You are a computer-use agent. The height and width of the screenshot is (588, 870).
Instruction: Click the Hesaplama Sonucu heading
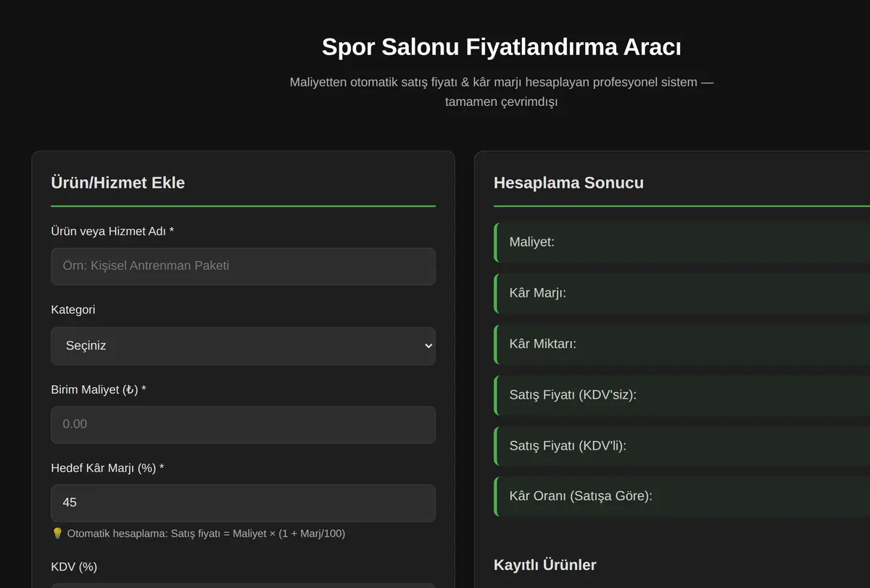(568, 183)
